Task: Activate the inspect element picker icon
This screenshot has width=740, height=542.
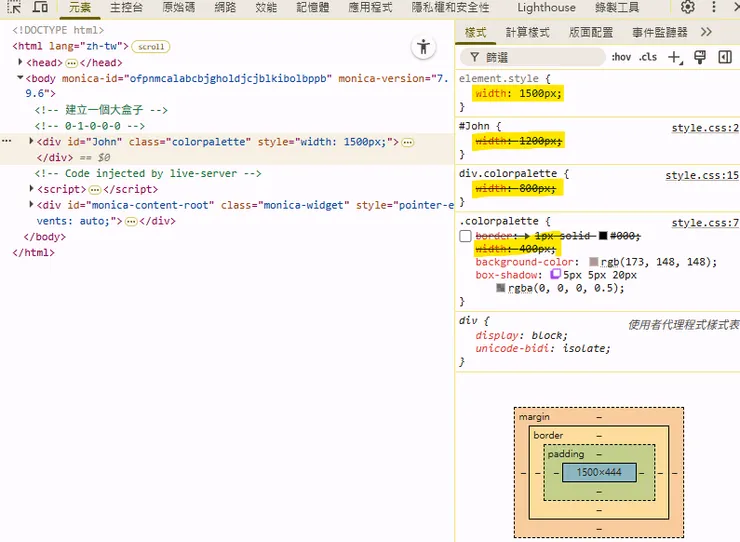Action: point(14,7)
